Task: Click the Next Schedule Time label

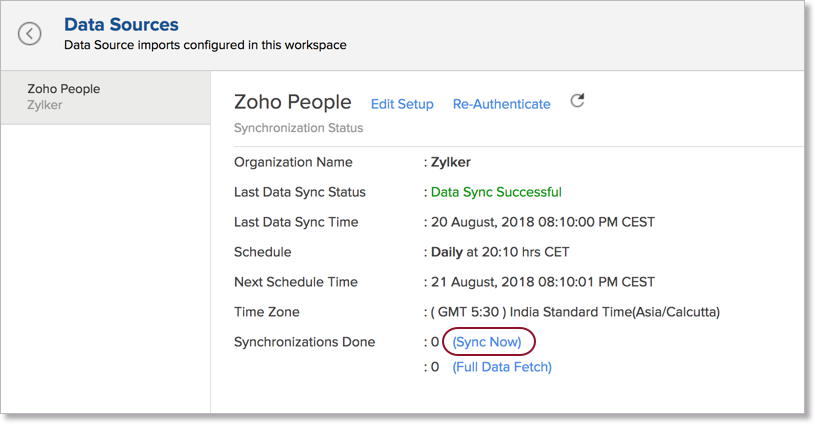Action: (x=296, y=282)
